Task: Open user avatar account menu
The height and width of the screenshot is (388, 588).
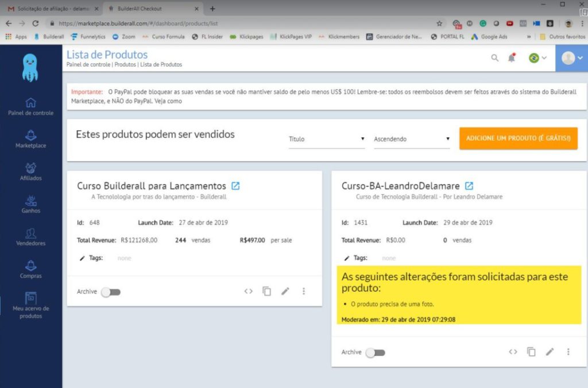Action: 571,58
